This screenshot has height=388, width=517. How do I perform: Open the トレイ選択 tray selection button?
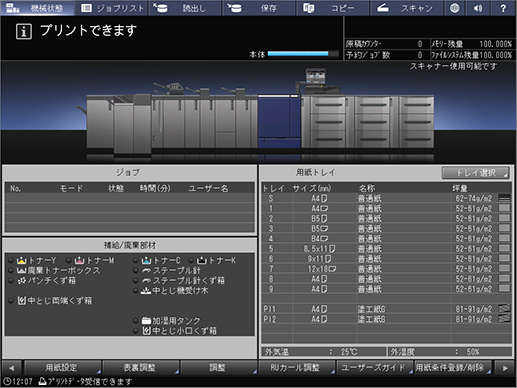(x=476, y=173)
